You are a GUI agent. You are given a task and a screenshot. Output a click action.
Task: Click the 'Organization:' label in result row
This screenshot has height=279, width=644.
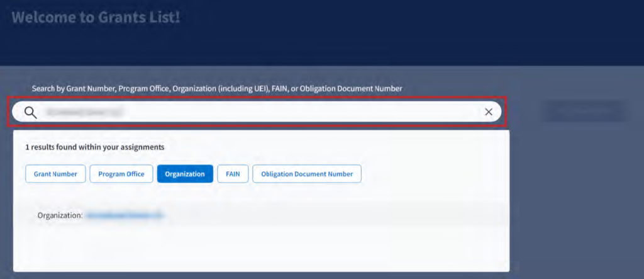[x=60, y=215]
